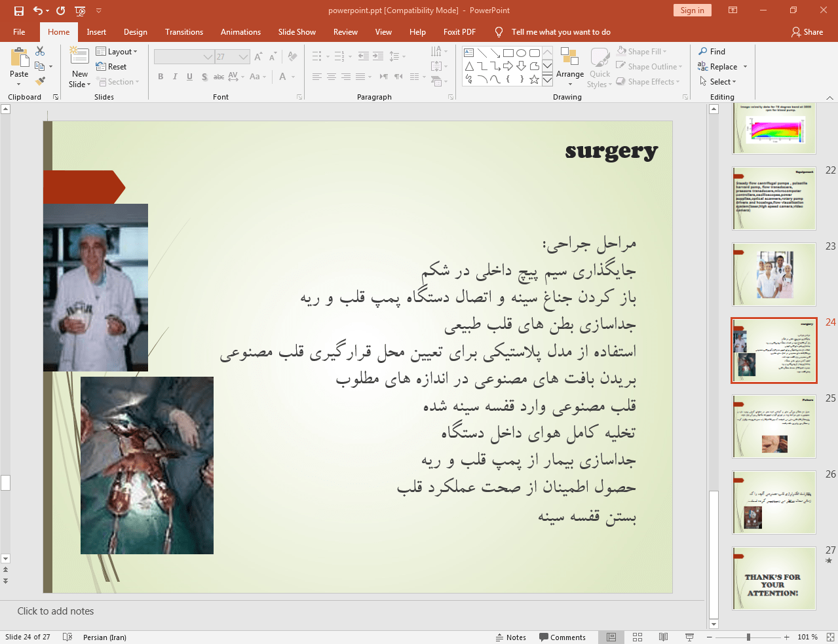Click Reset slide button

pos(111,67)
